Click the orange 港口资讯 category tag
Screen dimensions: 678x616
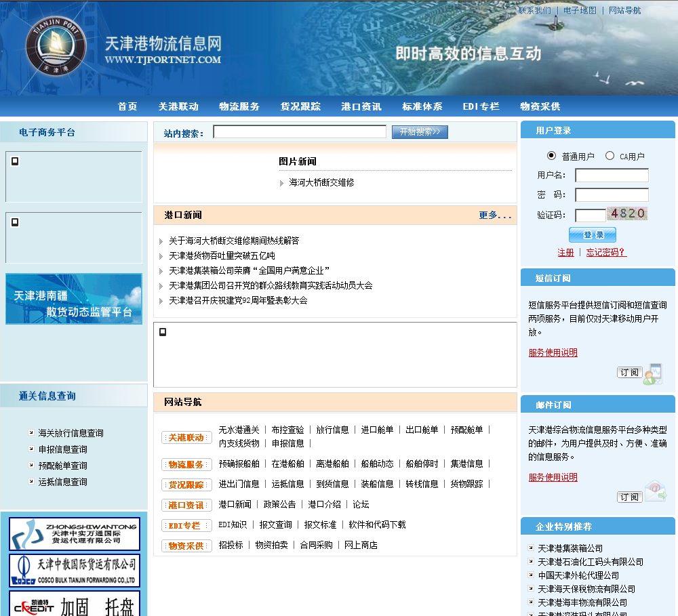click(186, 506)
